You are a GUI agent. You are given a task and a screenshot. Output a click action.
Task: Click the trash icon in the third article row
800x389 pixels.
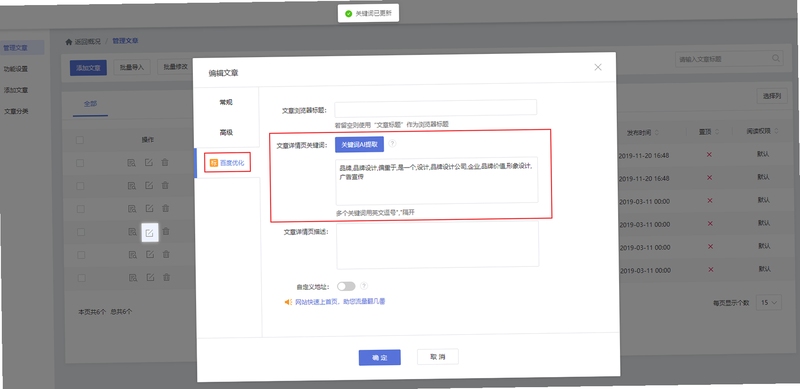165,208
